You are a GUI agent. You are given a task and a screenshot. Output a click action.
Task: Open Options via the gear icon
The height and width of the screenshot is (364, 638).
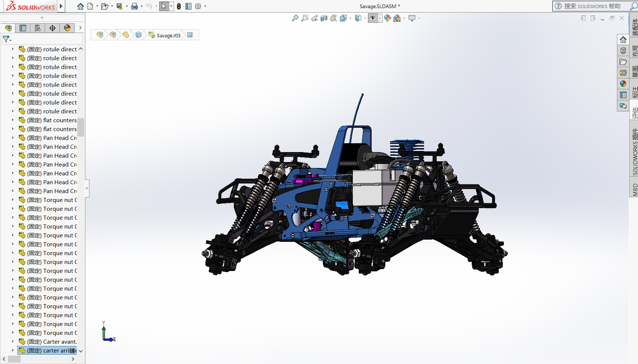[x=198, y=6]
